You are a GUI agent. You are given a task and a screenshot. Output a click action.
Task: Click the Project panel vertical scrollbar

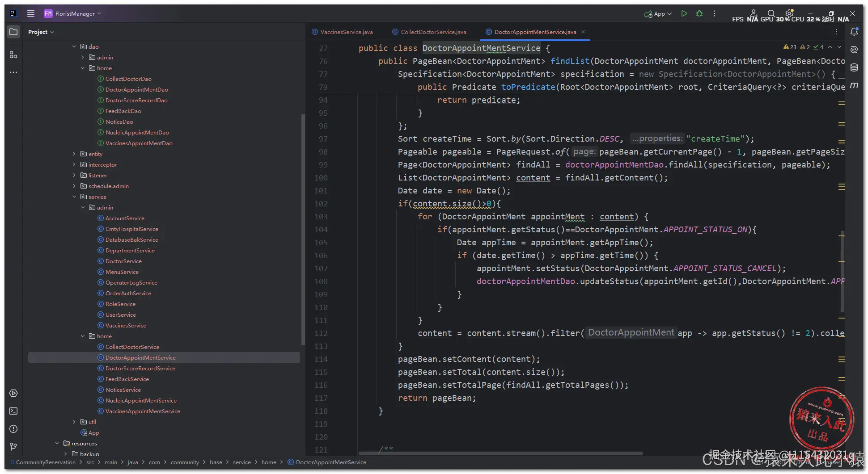(303, 230)
